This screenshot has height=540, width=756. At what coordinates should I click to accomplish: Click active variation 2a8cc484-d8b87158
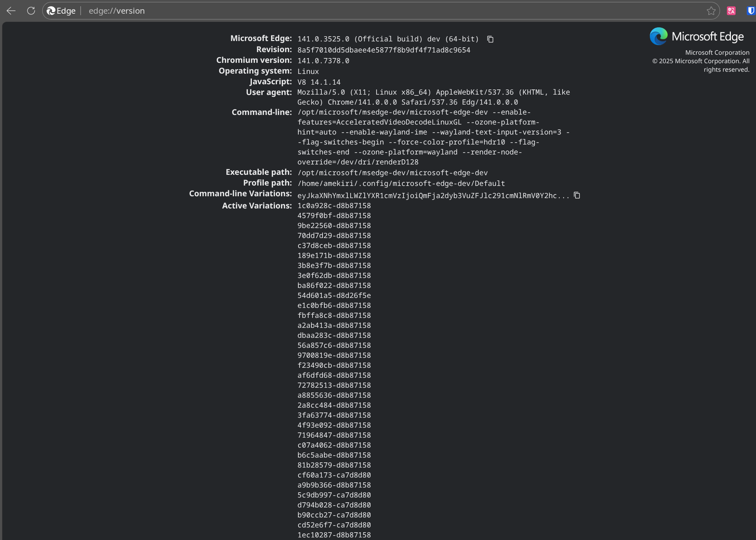pos(334,405)
